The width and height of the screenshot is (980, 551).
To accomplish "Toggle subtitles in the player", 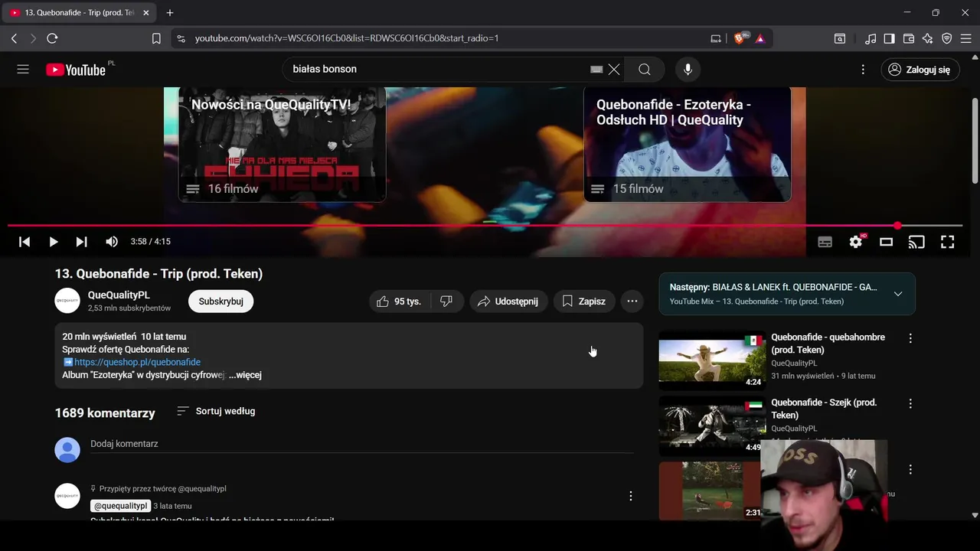I will click(x=825, y=242).
